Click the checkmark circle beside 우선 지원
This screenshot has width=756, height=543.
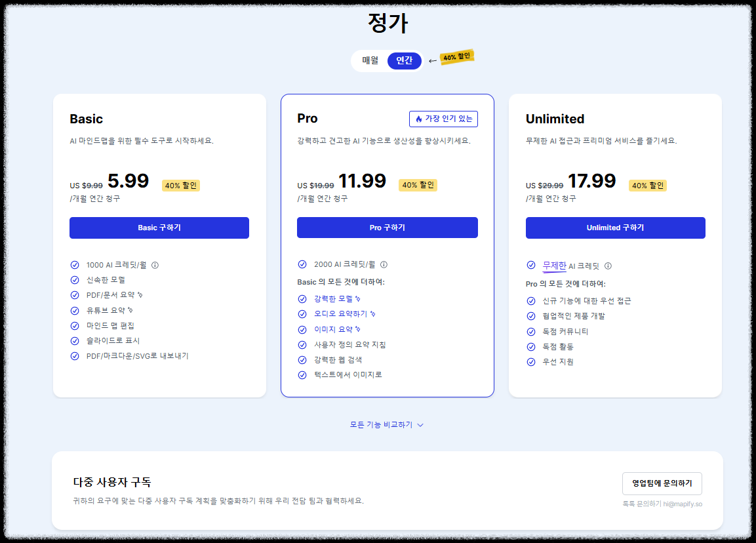tap(530, 361)
